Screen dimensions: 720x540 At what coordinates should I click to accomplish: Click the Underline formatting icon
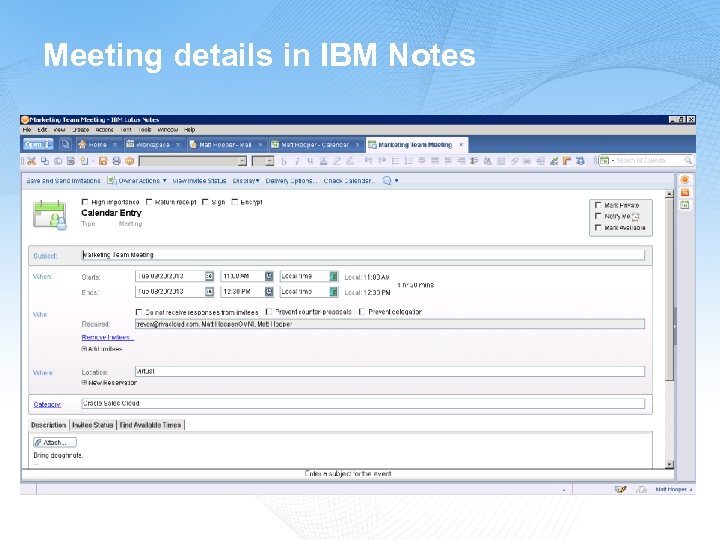pos(310,161)
